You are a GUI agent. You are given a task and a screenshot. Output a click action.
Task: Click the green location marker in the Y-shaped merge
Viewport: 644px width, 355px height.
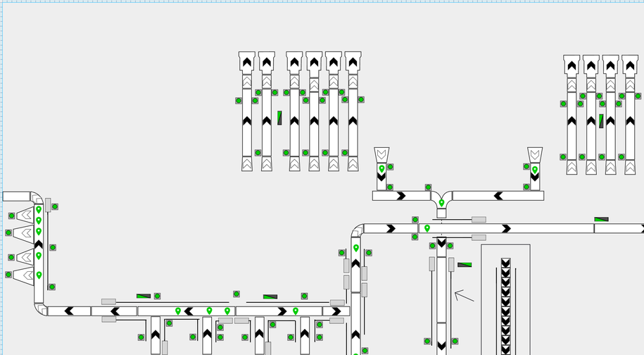pos(441,203)
